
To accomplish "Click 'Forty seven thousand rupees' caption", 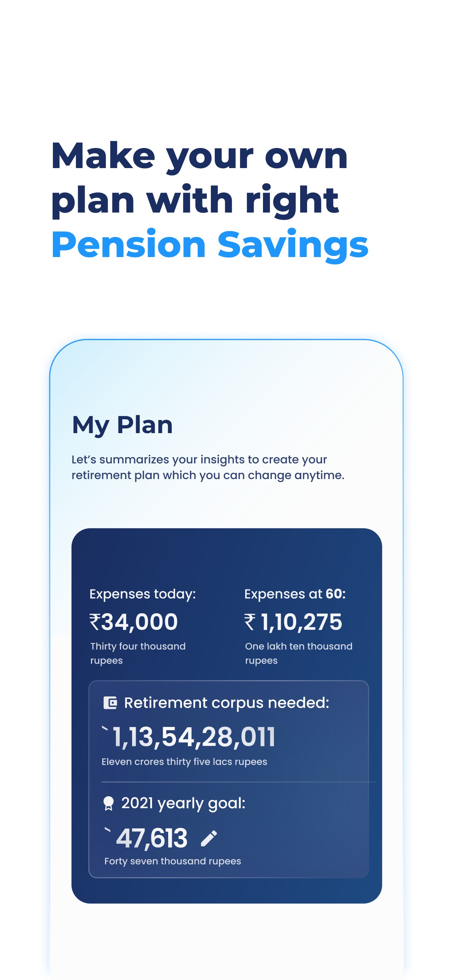I will pos(173,861).
